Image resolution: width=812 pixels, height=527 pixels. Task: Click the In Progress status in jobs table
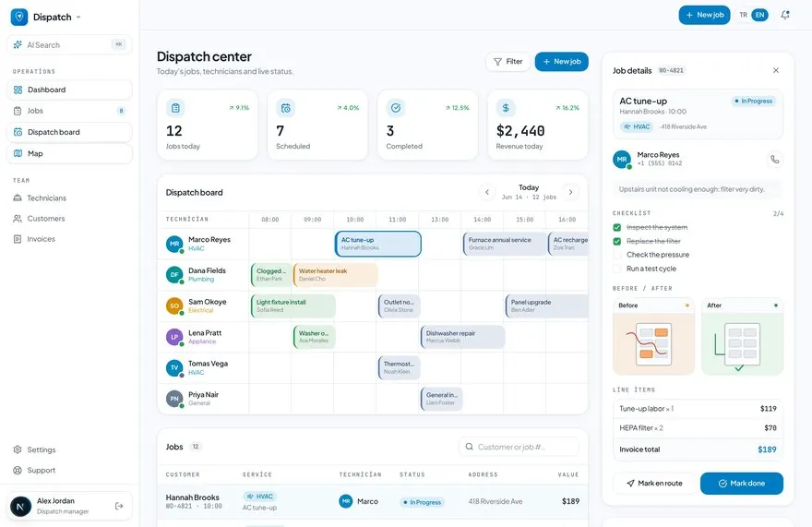(422, 502)
